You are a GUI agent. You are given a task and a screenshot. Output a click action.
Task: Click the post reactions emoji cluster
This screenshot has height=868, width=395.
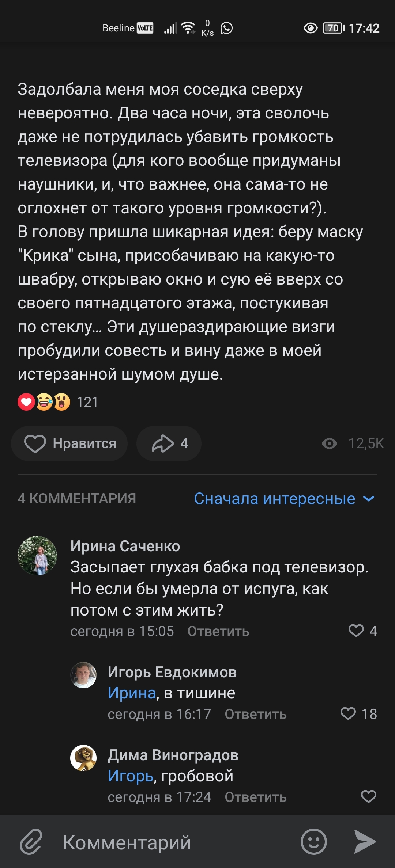[x=44, y=402]
